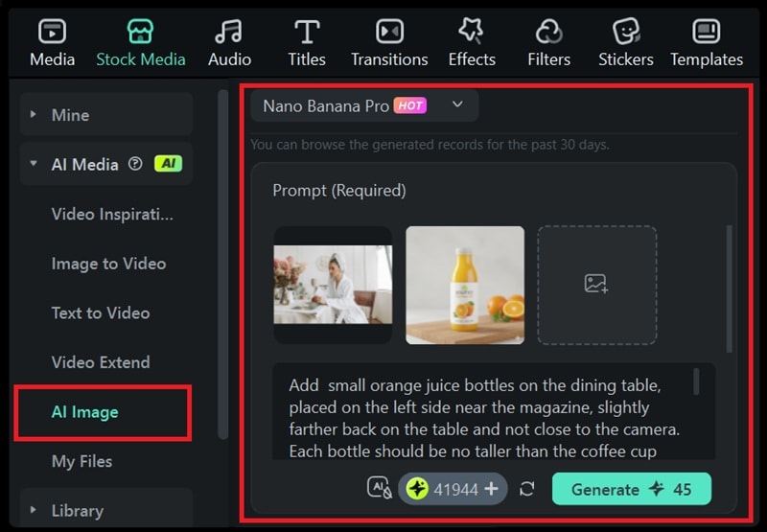
Task: Click the left sidebar scrollbar
Action: [x=223, y=264]
